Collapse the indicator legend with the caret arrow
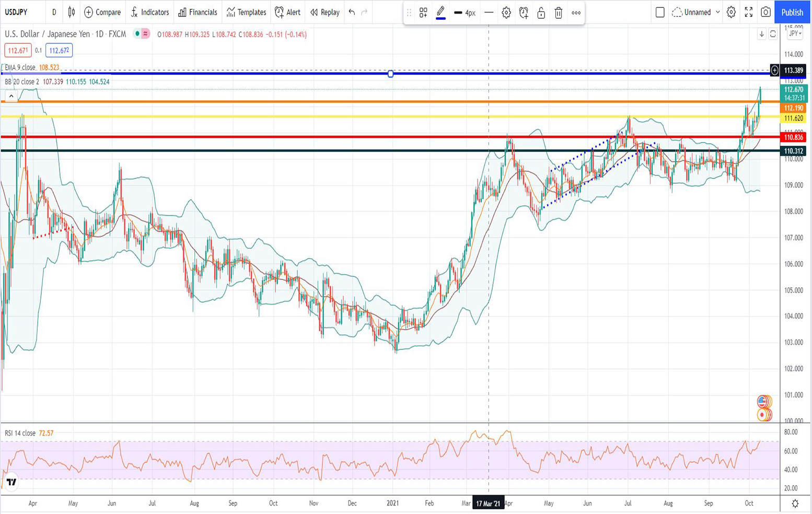Image resolution: width=812 pixels, height=514 pixels. 11,96
